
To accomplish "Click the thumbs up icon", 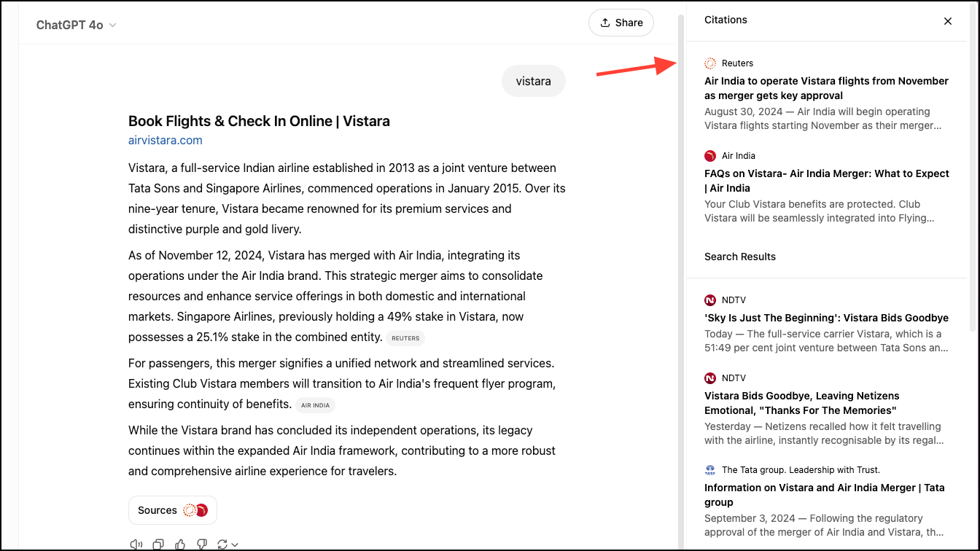I will point(180,544).
